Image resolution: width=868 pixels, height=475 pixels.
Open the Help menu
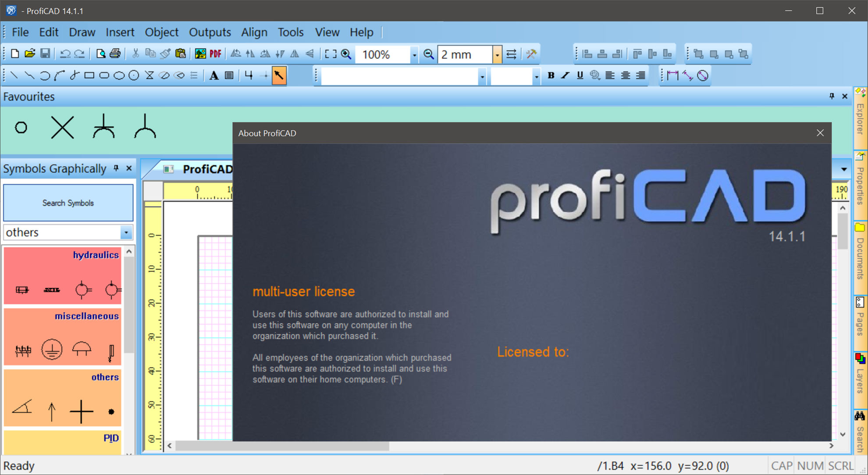pos(361,32)
